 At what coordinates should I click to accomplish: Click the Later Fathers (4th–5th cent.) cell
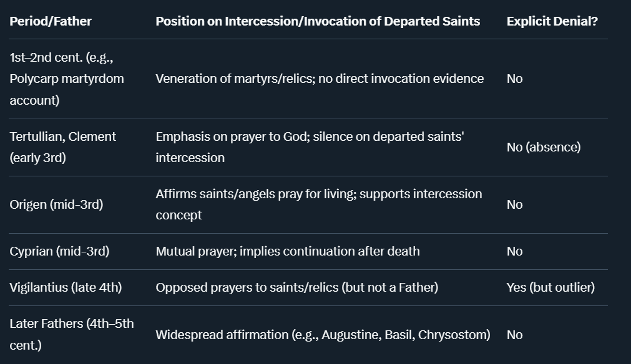(x=72, y=334)
